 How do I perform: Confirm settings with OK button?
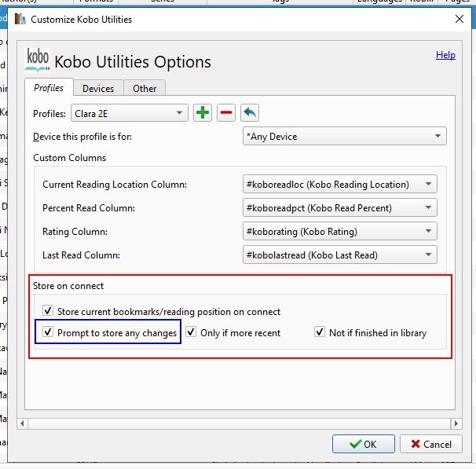(364, 444)
